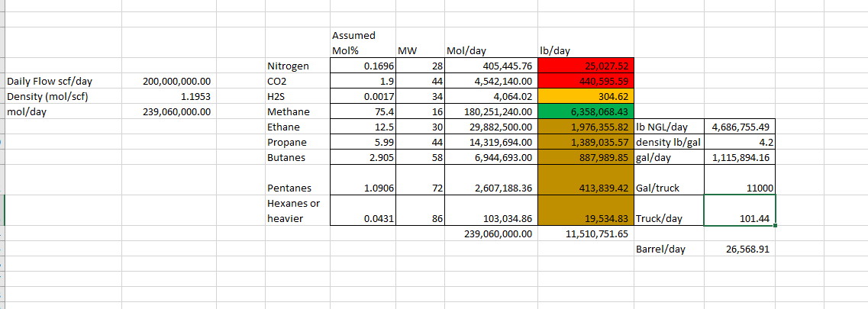Select the Butanes MW value 58
This screenshot has height=309, width=868.
pos(421,157)
